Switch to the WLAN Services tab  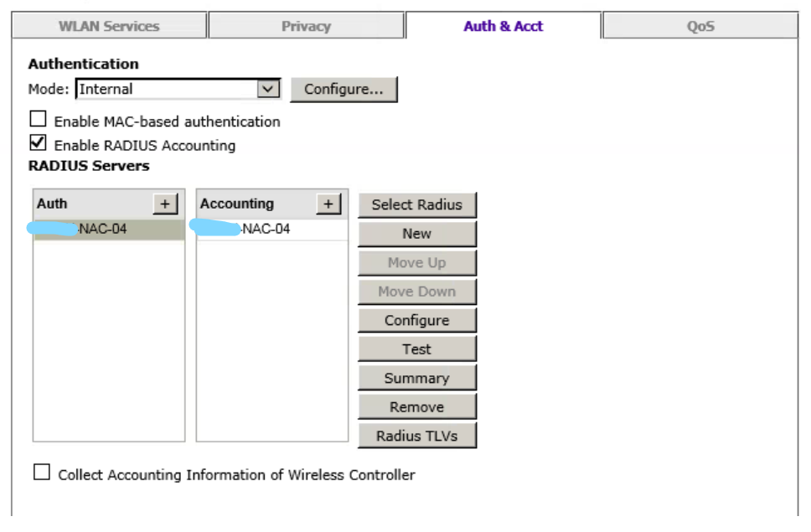[109, 26]
